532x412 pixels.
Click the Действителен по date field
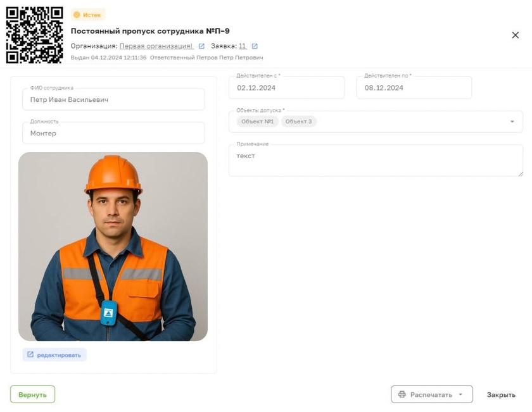pyautogui.click(x=414, y=88)
